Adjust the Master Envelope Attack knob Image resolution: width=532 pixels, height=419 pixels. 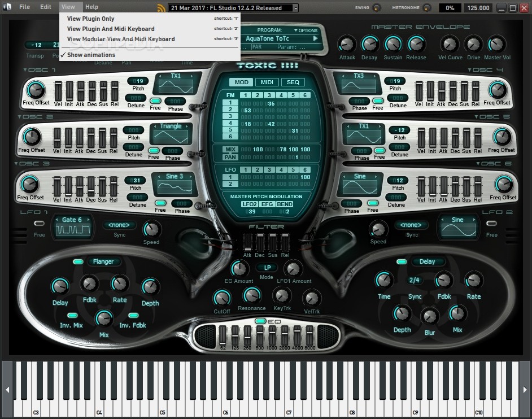click(x=347, y=44)
